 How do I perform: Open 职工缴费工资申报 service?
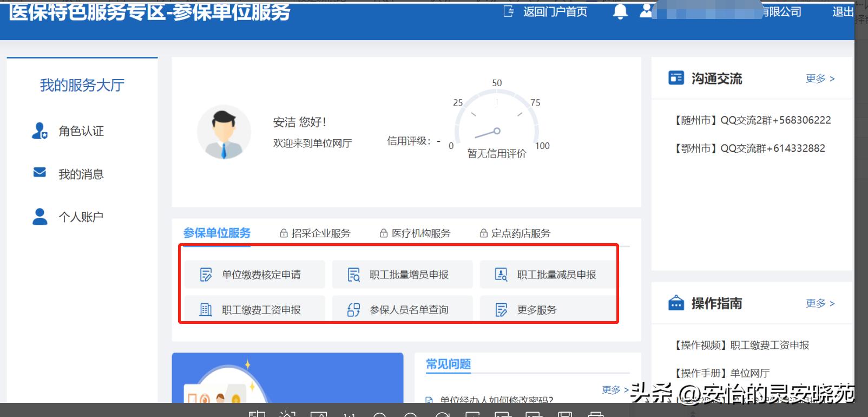255,309
